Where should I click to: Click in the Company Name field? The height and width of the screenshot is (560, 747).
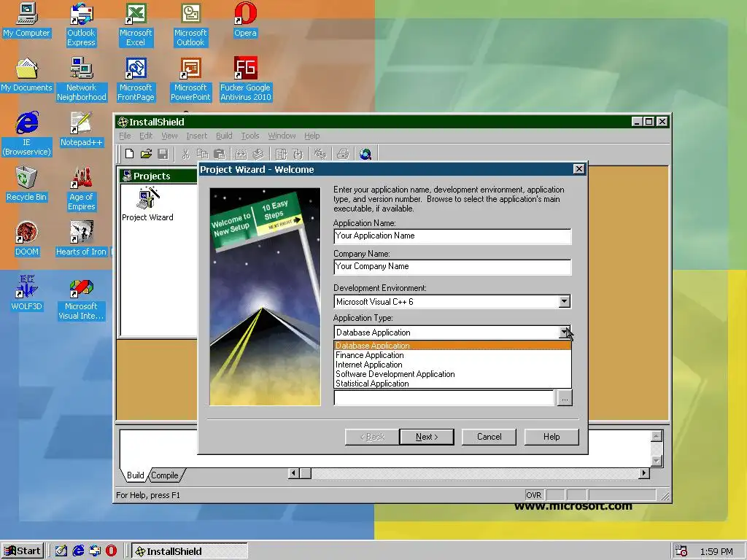452,267
